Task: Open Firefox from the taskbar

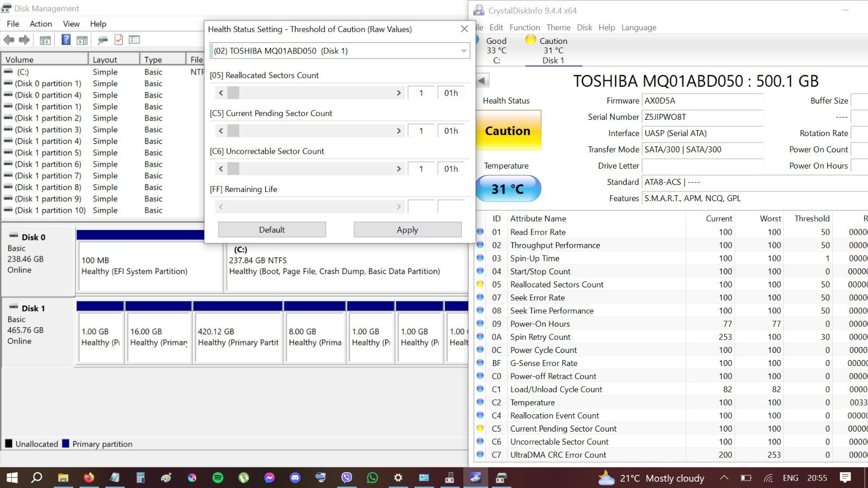Action: click(89, 478)
